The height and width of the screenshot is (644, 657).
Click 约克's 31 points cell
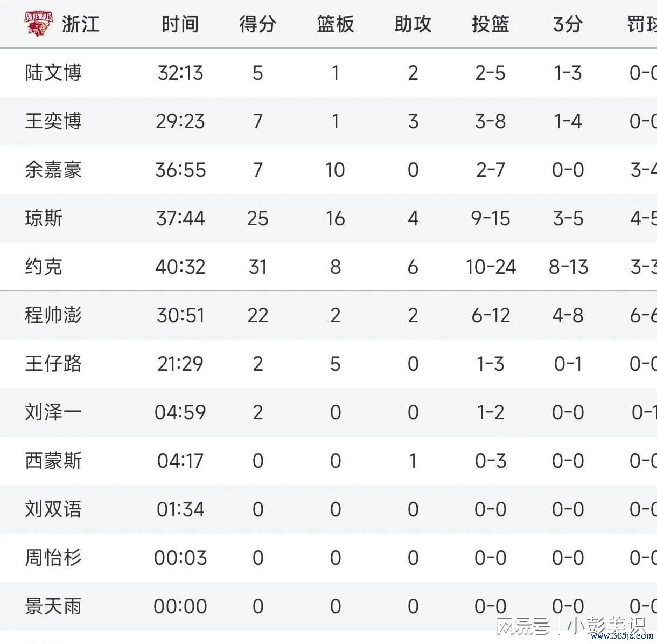coord(258,267)
